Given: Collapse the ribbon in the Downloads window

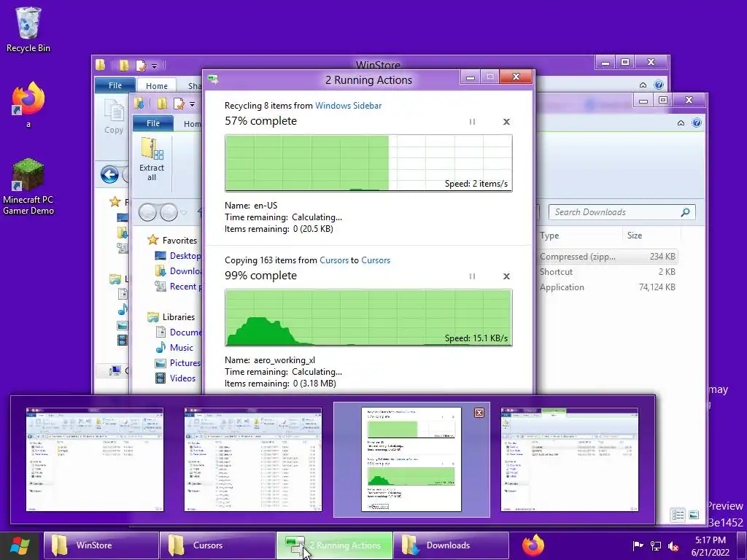Looking at the screenshot, I should pyautogui.click(x=681, y=123).
